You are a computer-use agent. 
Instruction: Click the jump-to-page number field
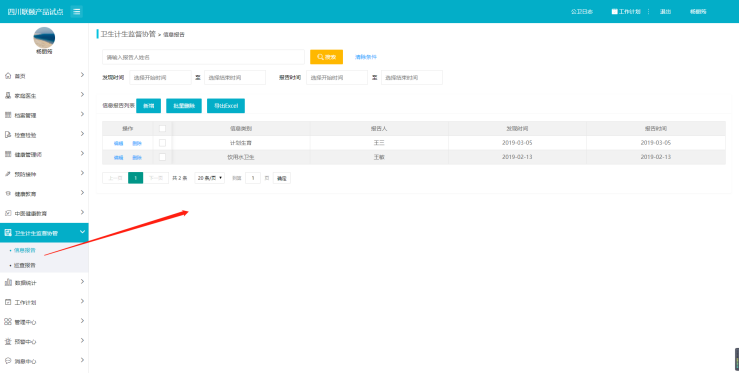click(x=253, y=178)
